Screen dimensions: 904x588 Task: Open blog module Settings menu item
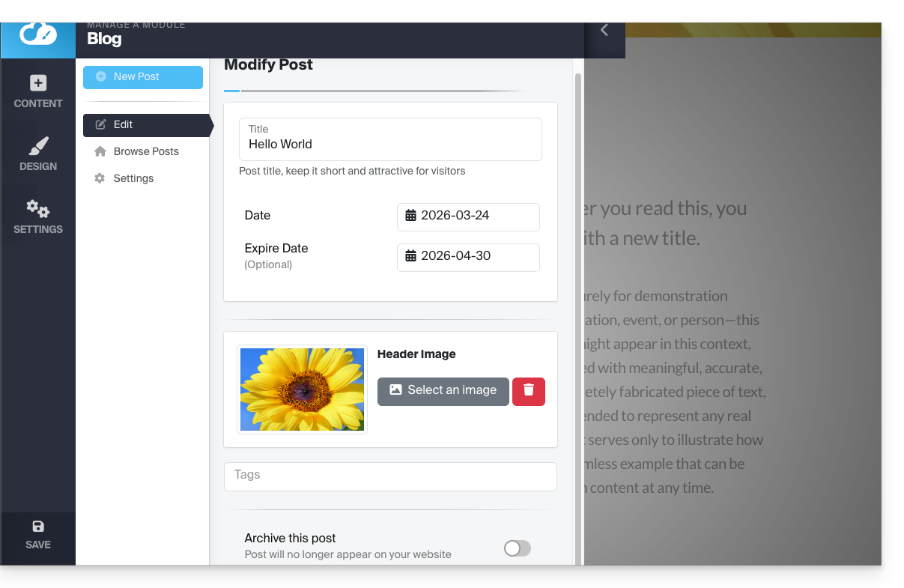133,178
